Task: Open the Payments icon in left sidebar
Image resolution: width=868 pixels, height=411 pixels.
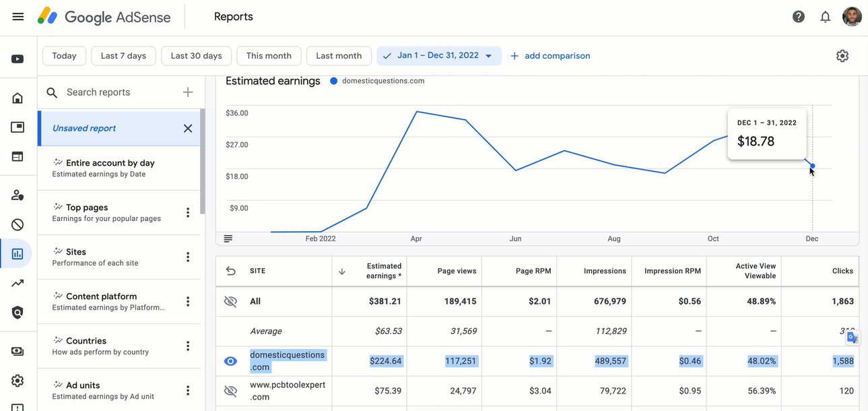Action: (x=18, y=351)
